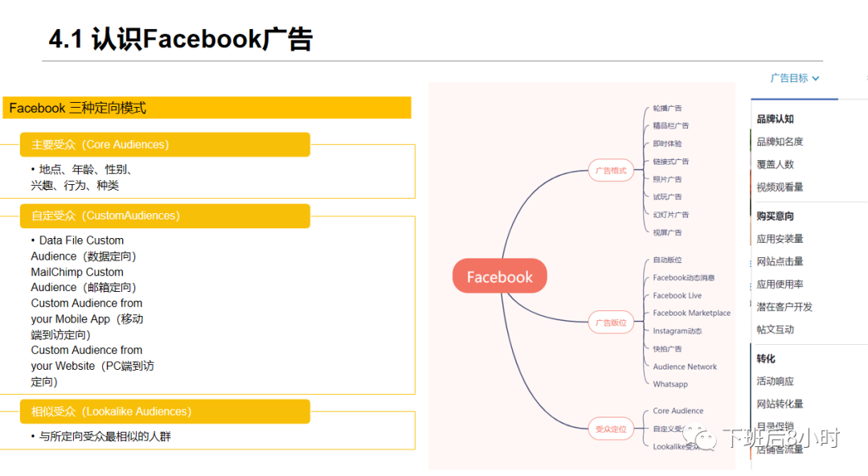Click the Website custom audience line
This screenshot has width=868, height=476.
[x=92, y=366]
